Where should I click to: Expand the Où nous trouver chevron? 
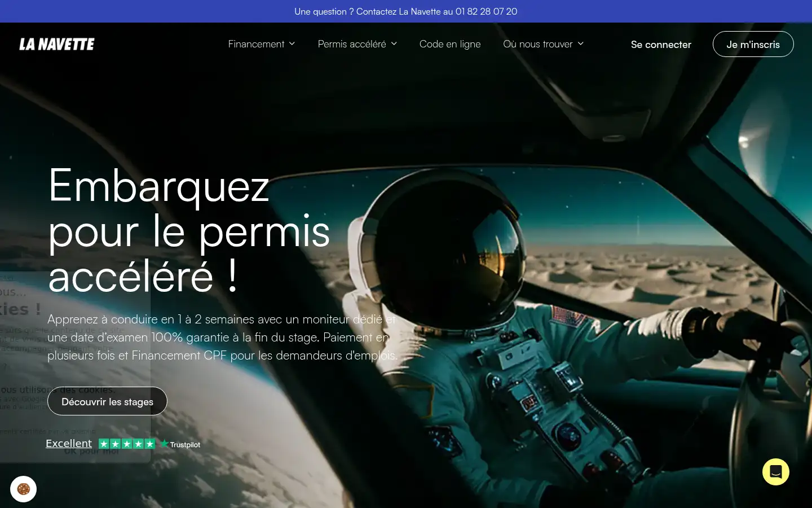[x=581, y=43]
